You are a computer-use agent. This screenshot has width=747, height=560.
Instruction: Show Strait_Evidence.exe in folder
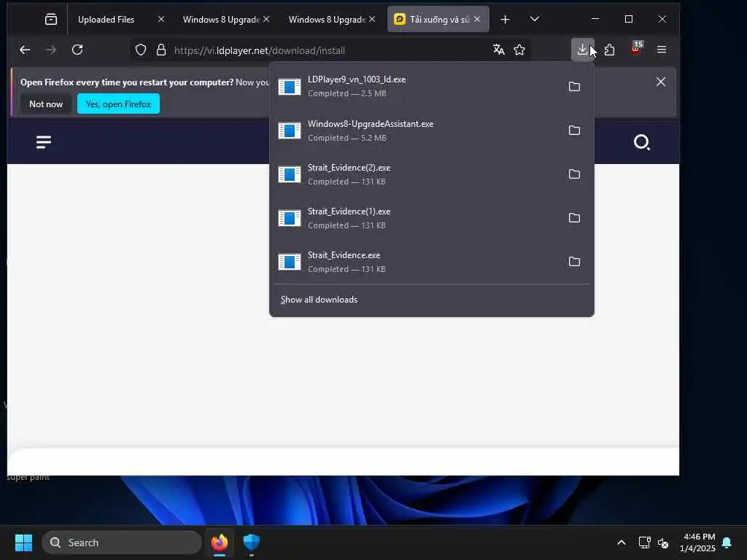(x=575, y=262)
